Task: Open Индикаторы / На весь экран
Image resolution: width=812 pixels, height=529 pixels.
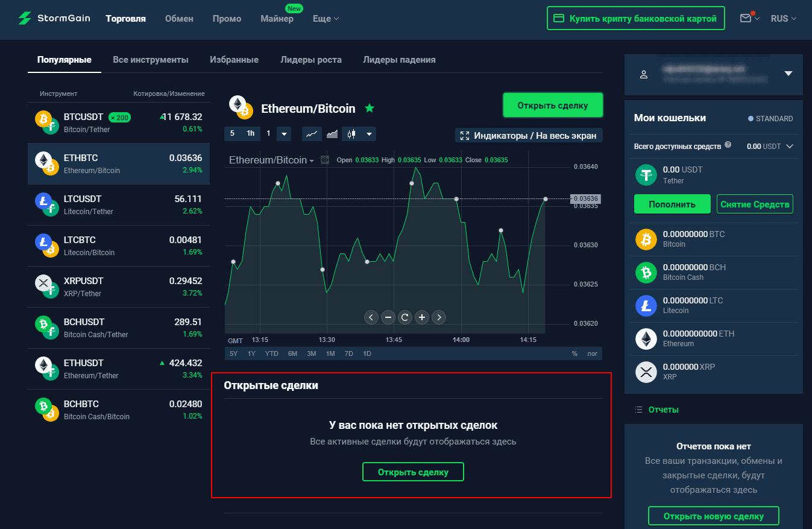Action: point(529,135)
